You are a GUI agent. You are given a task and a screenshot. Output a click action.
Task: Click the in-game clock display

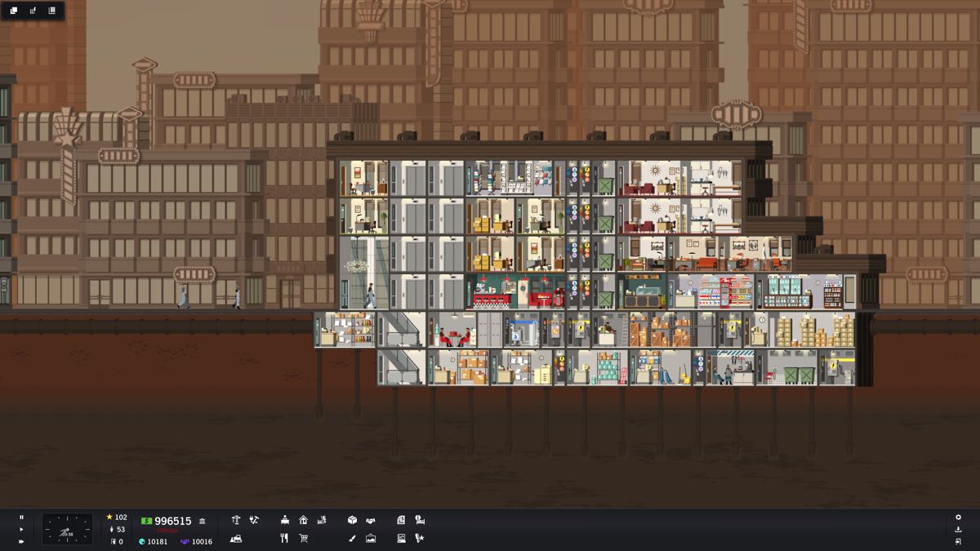coord(68,529)
